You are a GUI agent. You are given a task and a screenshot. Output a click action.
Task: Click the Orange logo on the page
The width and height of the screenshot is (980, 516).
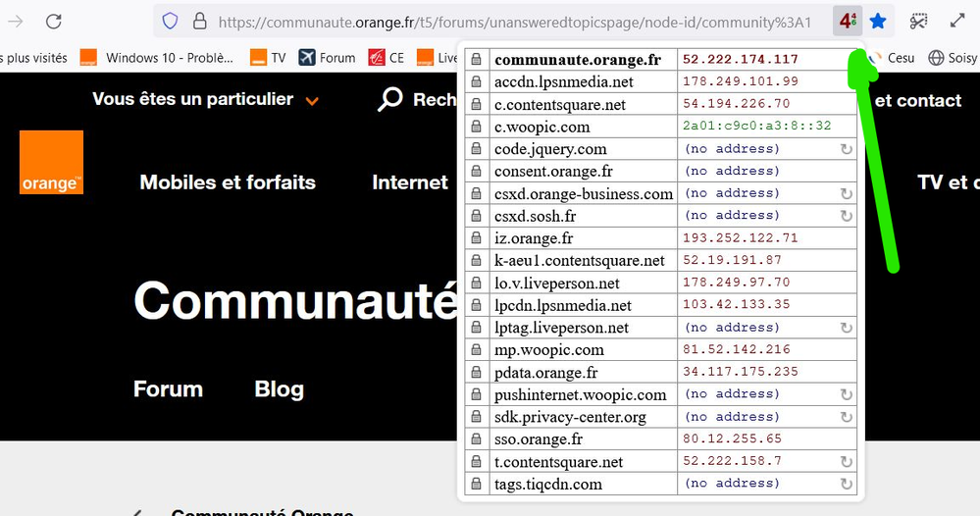tap(51, 163)
